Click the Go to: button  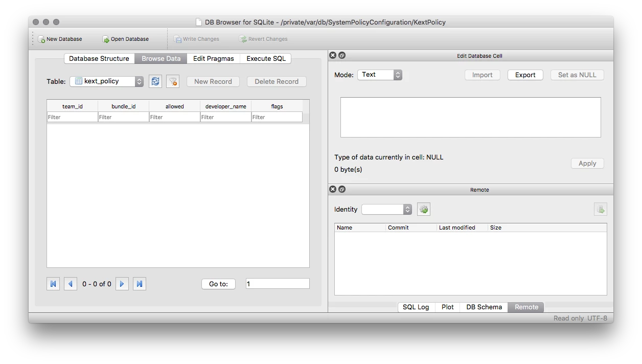218,284
